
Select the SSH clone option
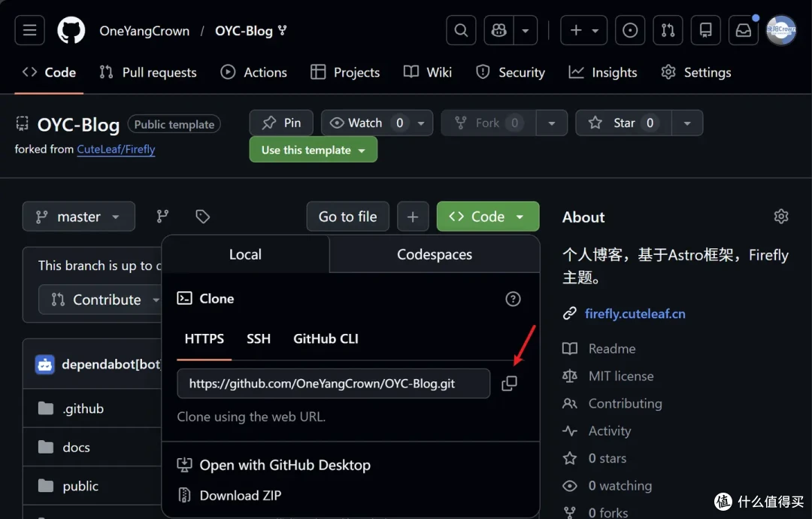coord(259,339)
